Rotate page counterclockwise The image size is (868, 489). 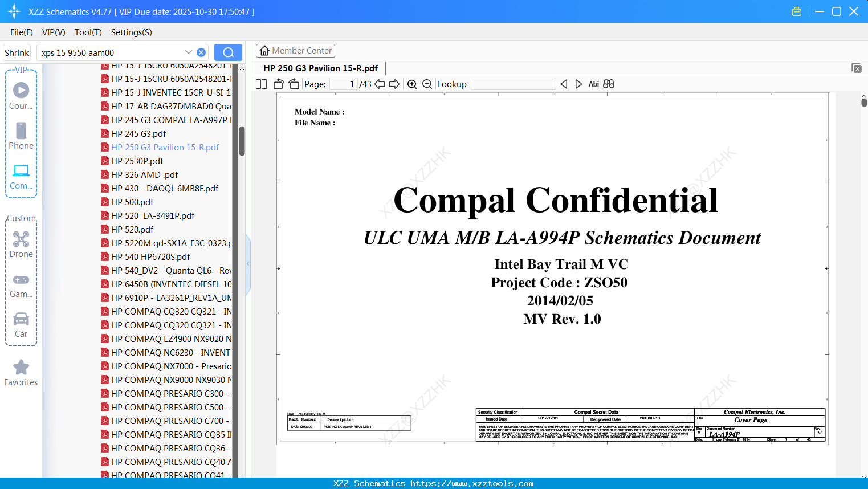click(x=278, y=84)
